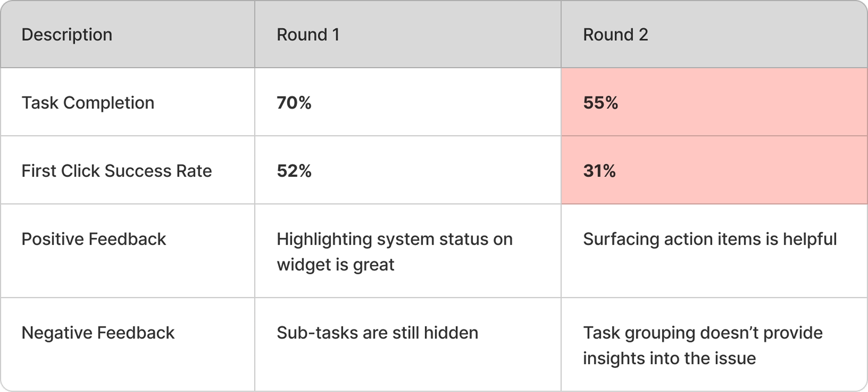The width and height of the screenshot is (868, 392).
Task: Select the 'Task grouping doesn't provide' text
Action: [703, 333]
